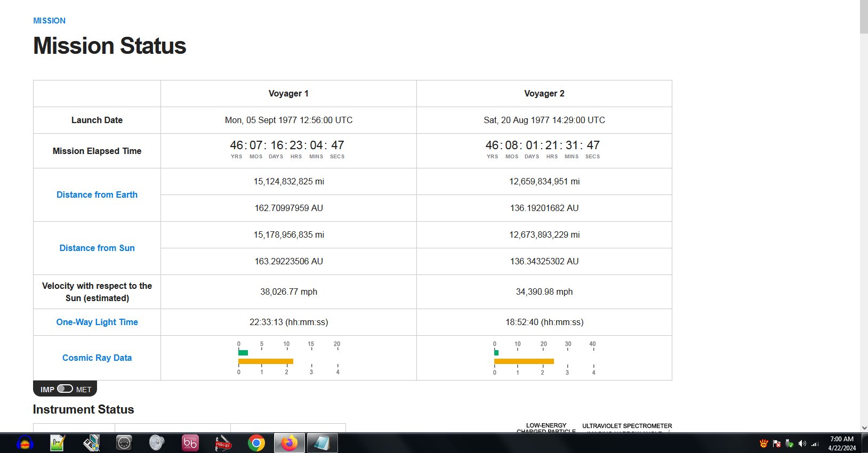Toggle the IMP/MET units switch
The image size is (868, 453).
click(65, 389)
